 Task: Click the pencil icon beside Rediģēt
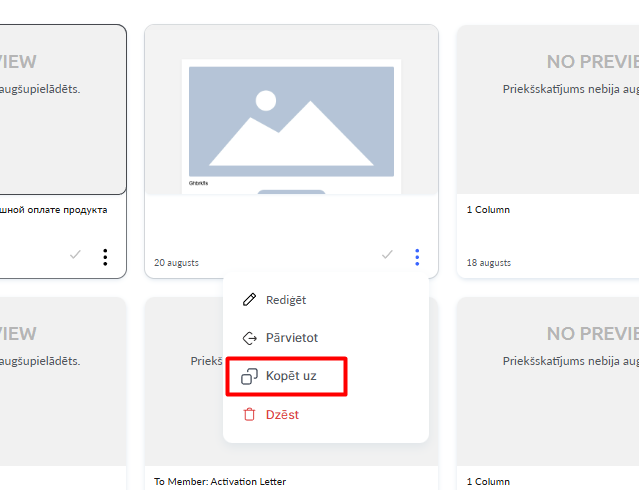click(x=250, y=300)
